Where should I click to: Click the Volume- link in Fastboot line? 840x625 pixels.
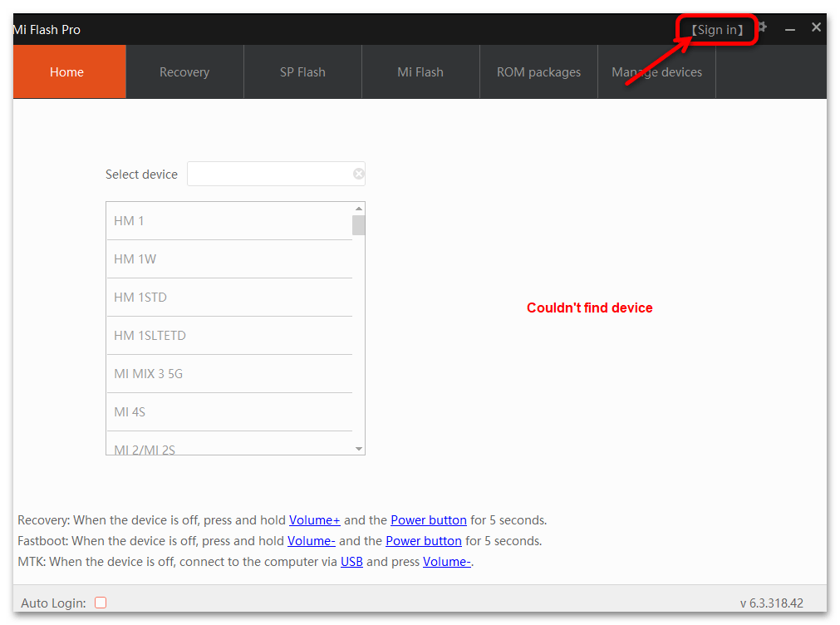[312, 541]
